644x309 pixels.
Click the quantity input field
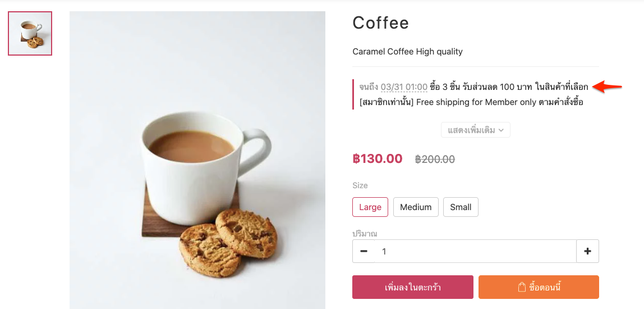click(475, 251)
